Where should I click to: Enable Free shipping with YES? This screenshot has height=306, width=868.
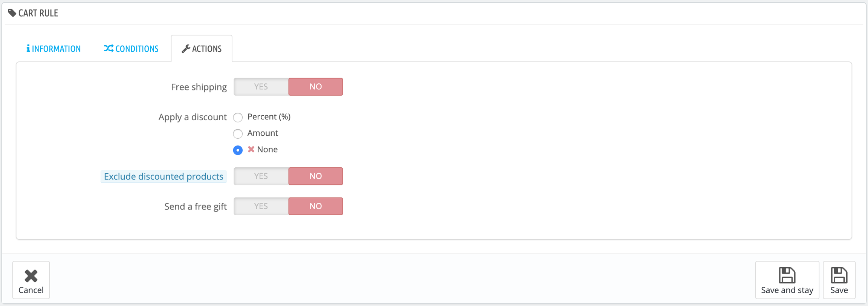click(x=261, y=87)
